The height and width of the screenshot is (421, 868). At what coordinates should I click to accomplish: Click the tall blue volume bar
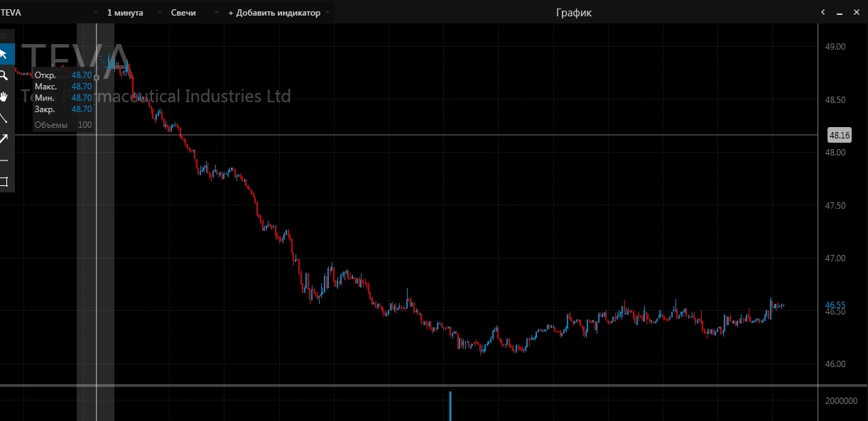(450, 405)
